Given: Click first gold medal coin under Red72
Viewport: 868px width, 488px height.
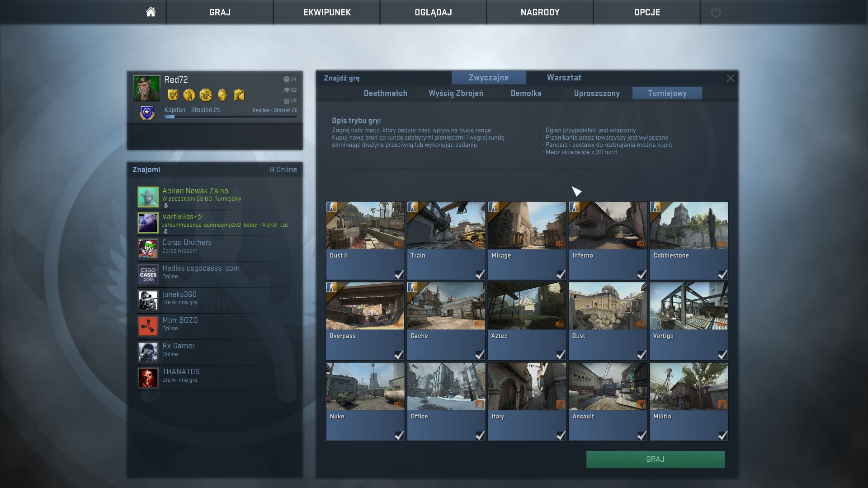Looking at the screenshot, I should point(173,95).
